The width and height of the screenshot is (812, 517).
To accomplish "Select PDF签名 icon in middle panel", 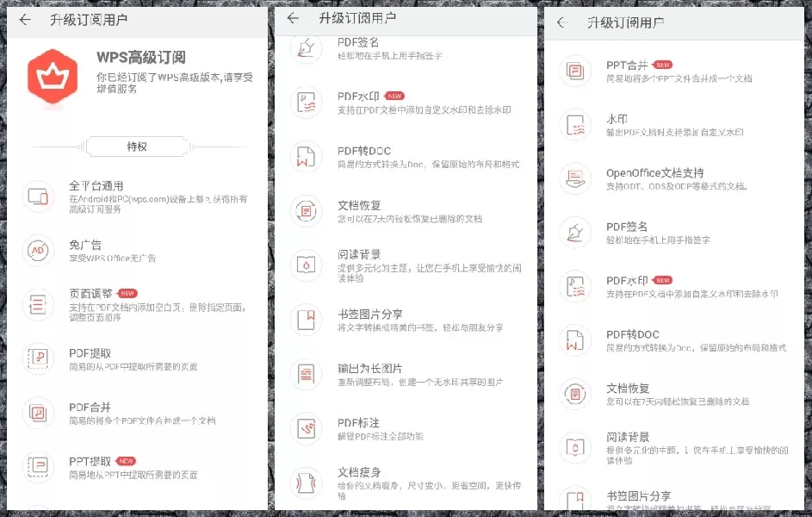I will pyautogui.click(x=306, y=49).
